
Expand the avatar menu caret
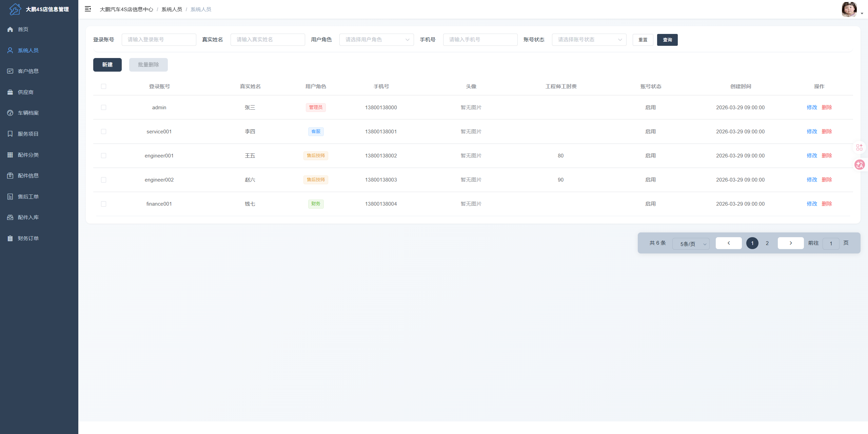click(862, 14)
